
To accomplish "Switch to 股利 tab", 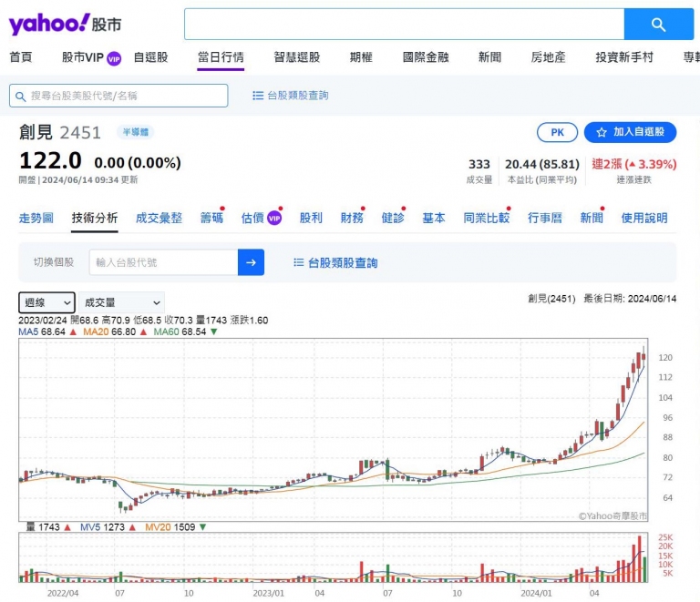I will point(311,218).
